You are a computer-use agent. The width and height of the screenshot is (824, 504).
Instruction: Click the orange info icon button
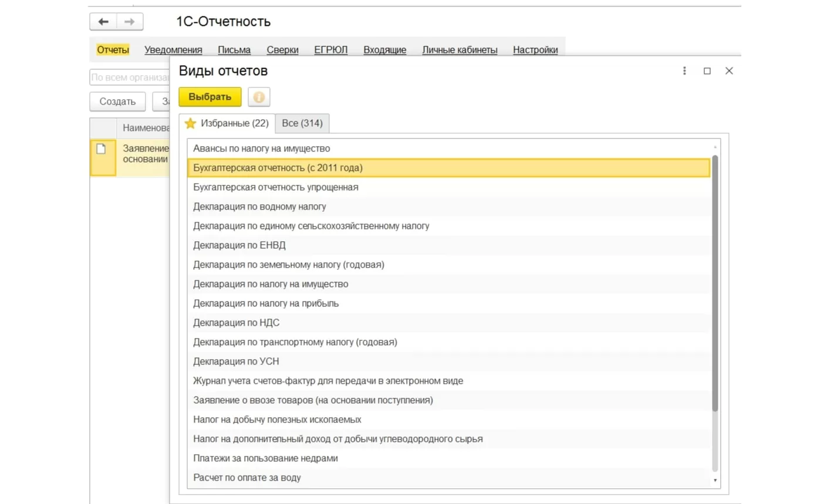tap(259, 97)
